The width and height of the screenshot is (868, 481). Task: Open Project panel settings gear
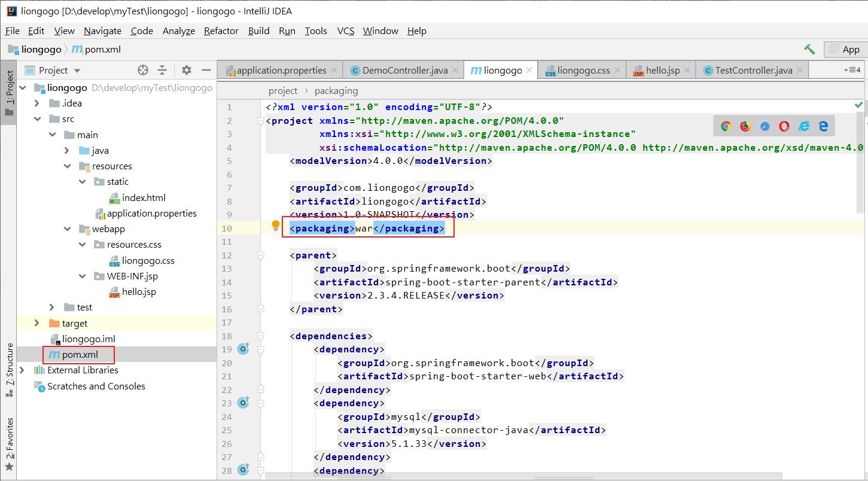pyautogui.click(x=187, y=70)
